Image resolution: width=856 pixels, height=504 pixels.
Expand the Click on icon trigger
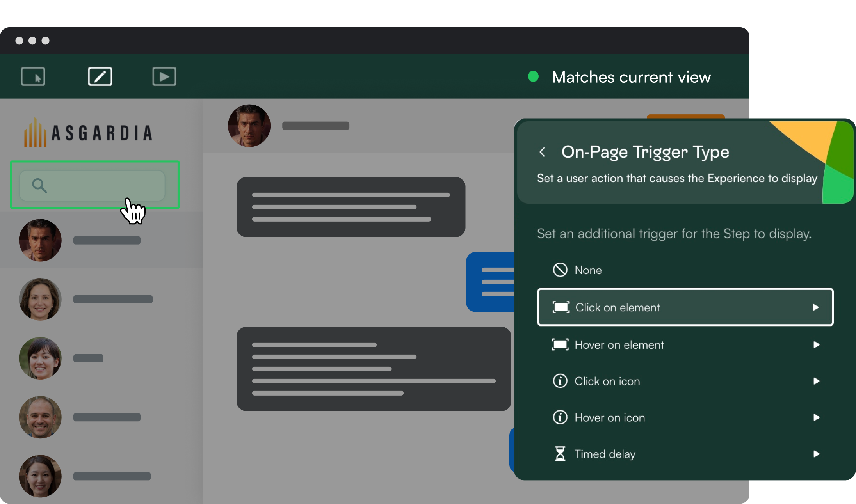pos(816,380)
